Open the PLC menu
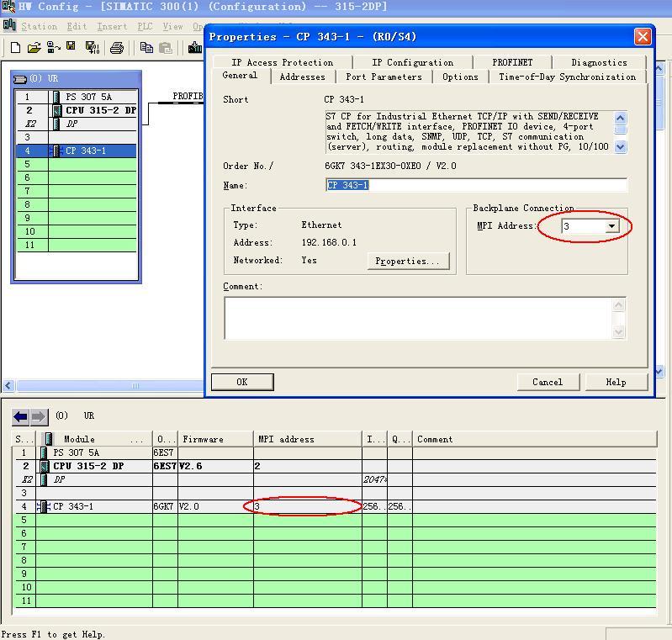 point(145,27)
